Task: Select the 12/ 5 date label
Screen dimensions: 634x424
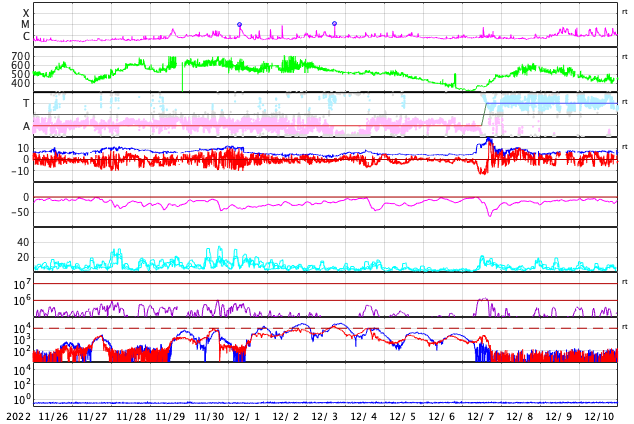Action: (403, 416)
